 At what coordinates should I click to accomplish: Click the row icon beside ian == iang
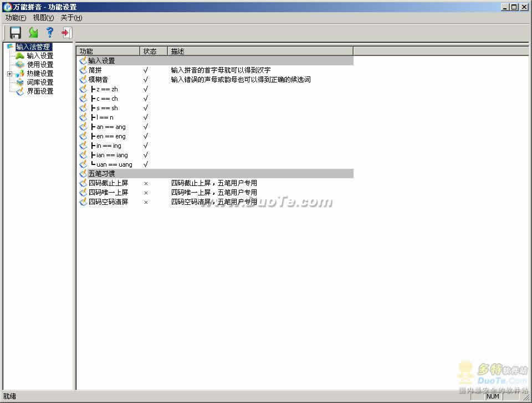click(83, 155)
